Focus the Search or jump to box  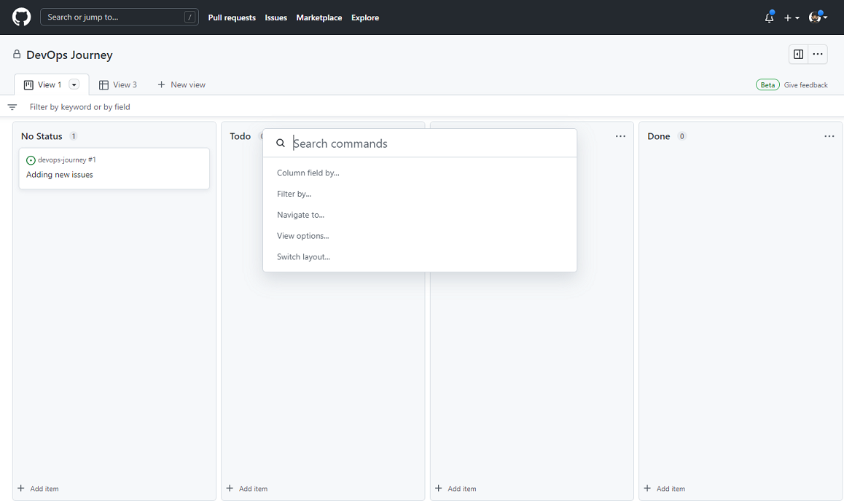pos(119,17)
